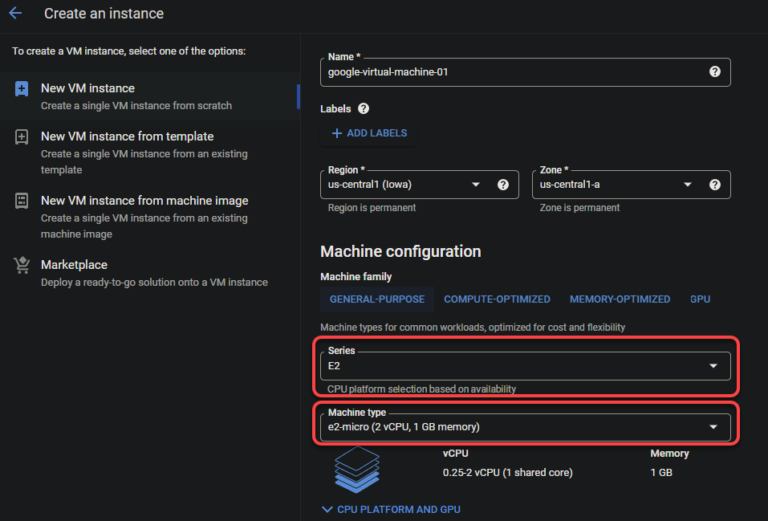Viewport: 768px width, 521px height.
Task: Click the back arrow beside Create an instance
Action: (x=16, y=14)
